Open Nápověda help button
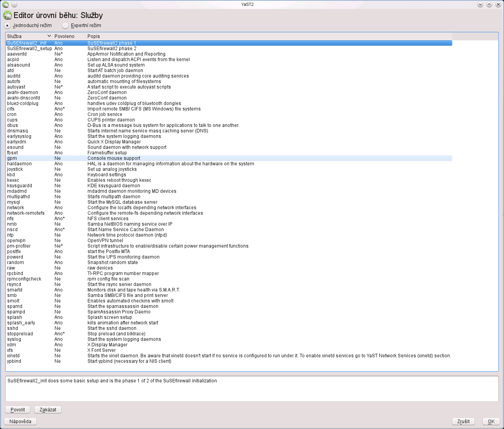Image resolution: width=504 pixels, height=429 pixels. (20, 422)
